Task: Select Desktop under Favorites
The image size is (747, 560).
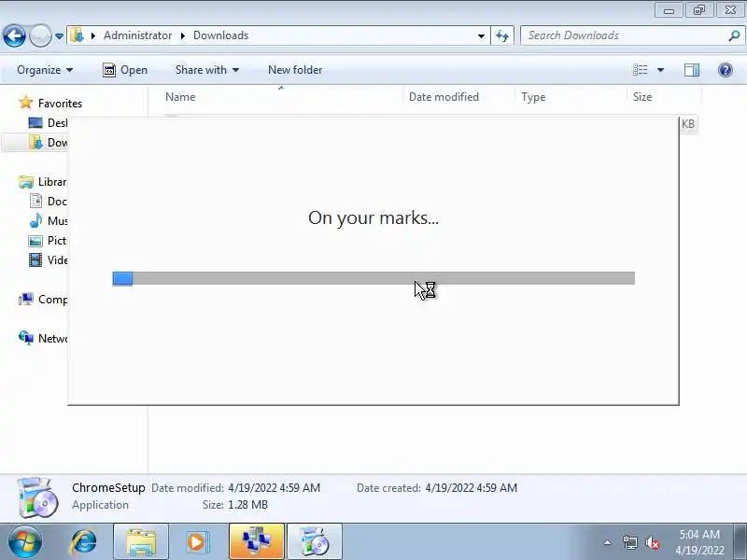Action: click(x=48, y=123)
